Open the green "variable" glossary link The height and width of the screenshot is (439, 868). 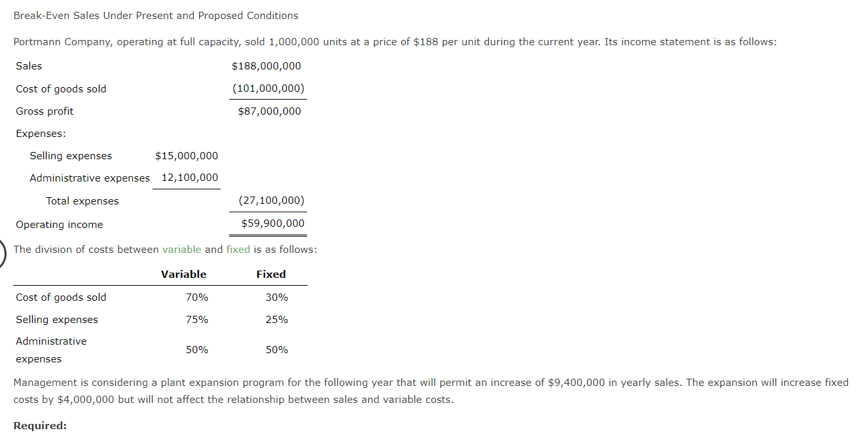coord(181,250)
